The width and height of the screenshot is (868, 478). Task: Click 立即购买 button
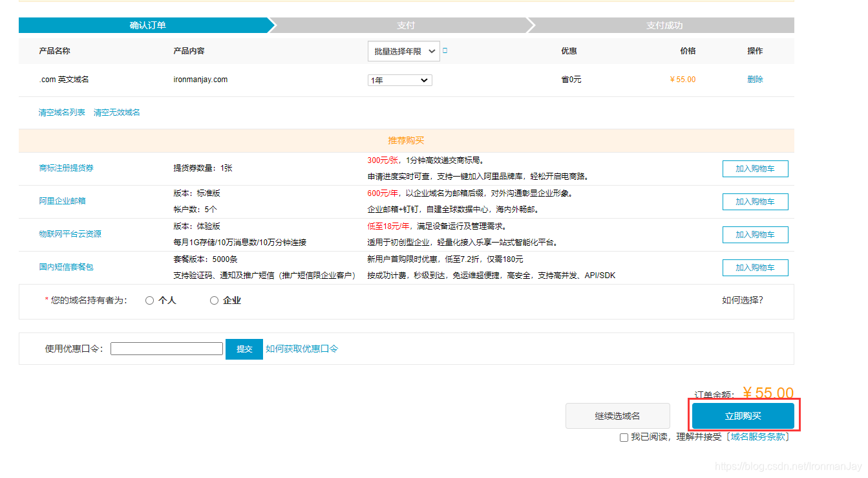coord(743,416)
